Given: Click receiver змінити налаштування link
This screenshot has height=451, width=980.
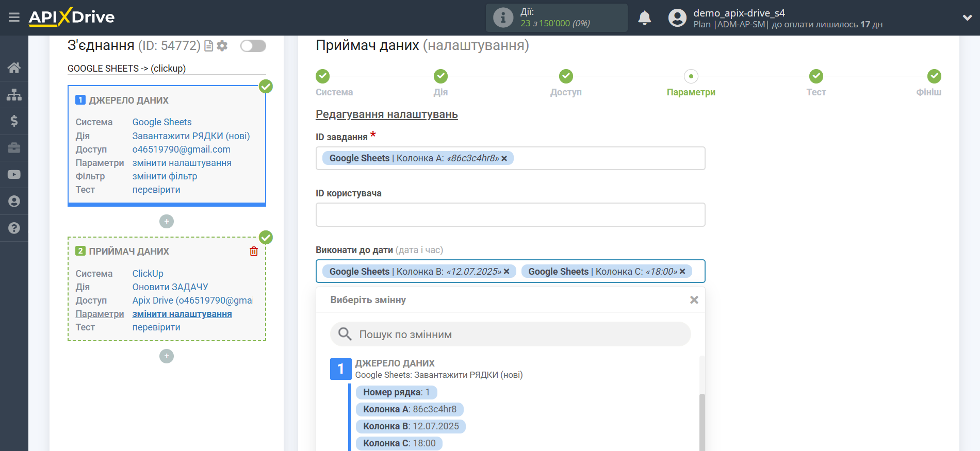Looking at the screenshot, I should (182, 314).
